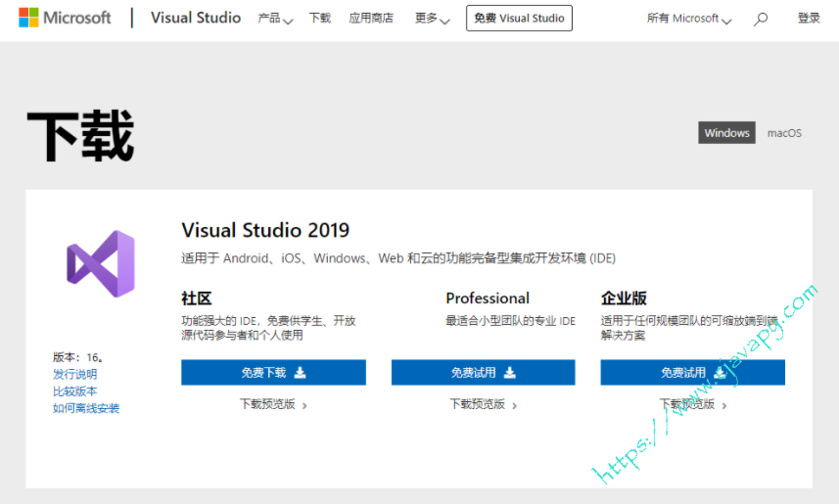Open 下载预览版 link under Professional
This screenshot has height=504, width=839.
tap(484, 404)
